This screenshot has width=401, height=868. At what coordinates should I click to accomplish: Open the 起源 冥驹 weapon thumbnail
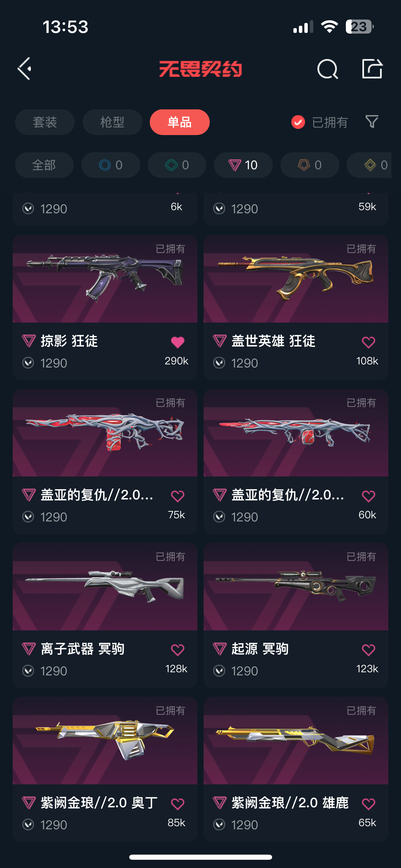click(x=296, y=587)
